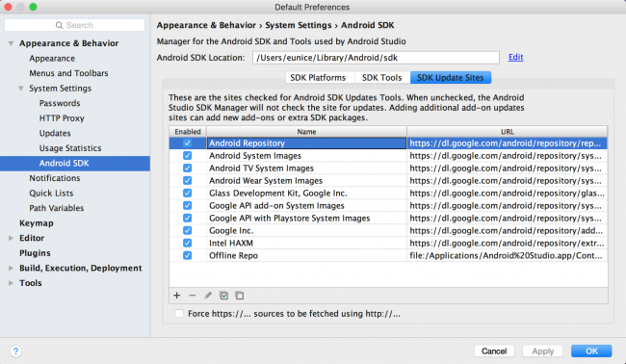Expand Build, Execution, Deployment section
Viewport: 626px width, 364px height.
[12, 268]
